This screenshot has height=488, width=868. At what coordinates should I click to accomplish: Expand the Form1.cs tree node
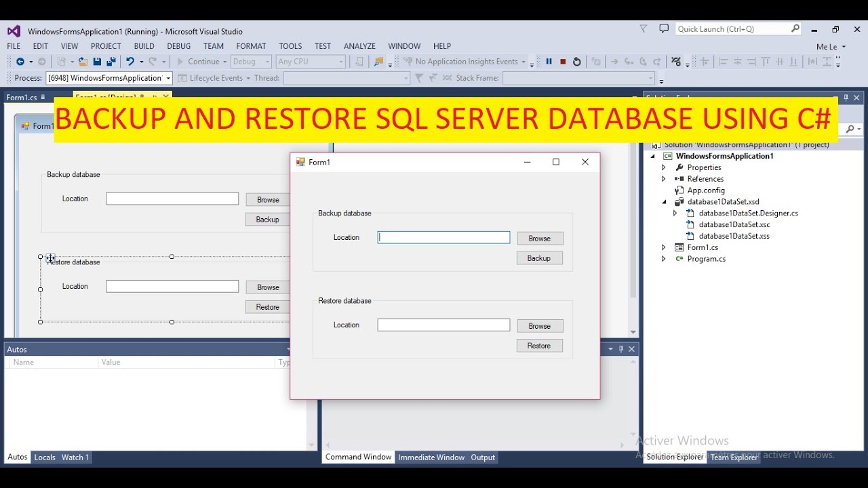(664, 247)
